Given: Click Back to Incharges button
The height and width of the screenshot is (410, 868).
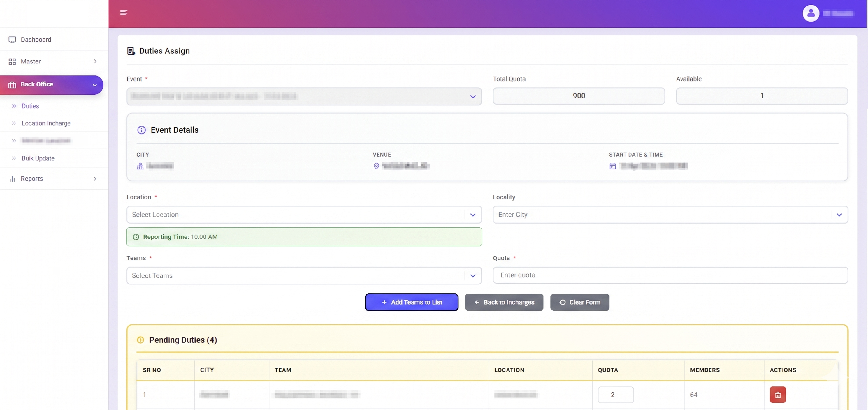Looking at the screenshot, I should pyautogui.click(x=504, y=302).
